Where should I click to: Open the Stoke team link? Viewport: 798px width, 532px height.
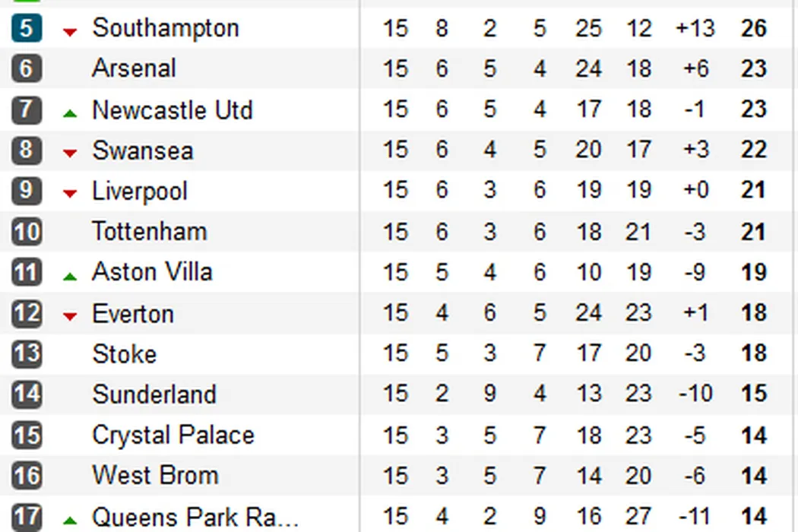(x=124, y=354)
